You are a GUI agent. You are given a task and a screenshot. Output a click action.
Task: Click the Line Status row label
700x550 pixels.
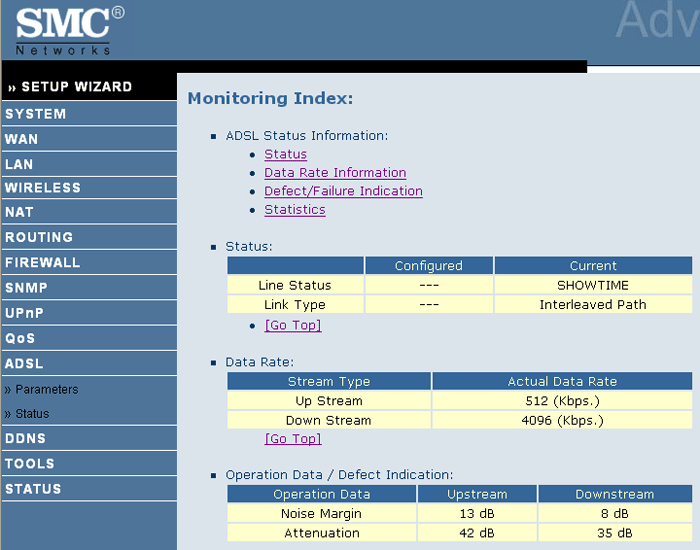(295, 285)
